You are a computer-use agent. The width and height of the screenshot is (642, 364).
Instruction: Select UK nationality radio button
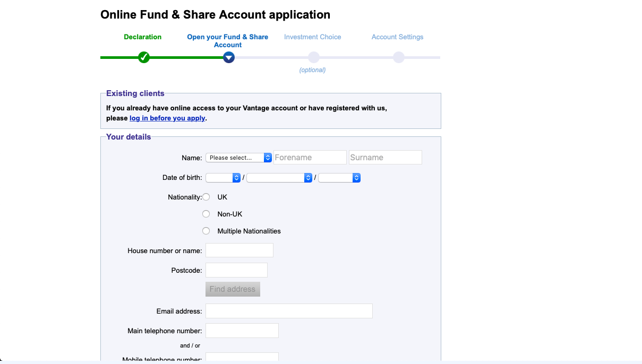pyautogui.click(x=206, y=197)
